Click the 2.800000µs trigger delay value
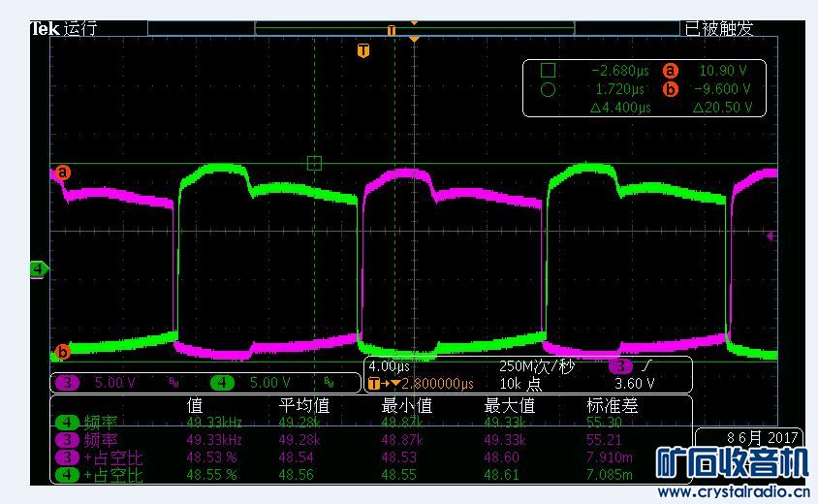Image resolution: width=818 pixels, height=504 pixels. pyautogui.click(x=437, y=384)
